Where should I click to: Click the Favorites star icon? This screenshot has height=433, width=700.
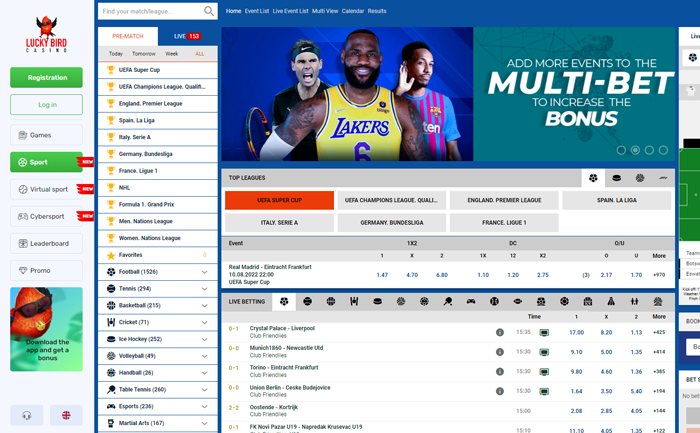111,255
